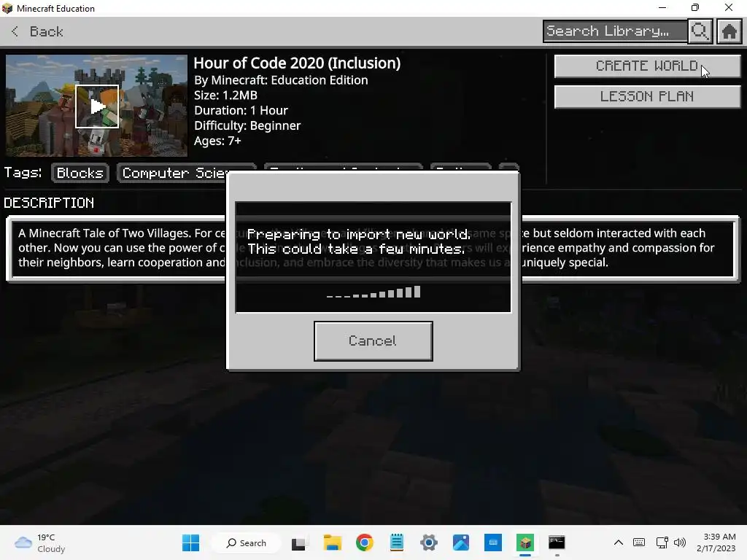Click the Ages: 7+ text

click(x=217, y=141)
